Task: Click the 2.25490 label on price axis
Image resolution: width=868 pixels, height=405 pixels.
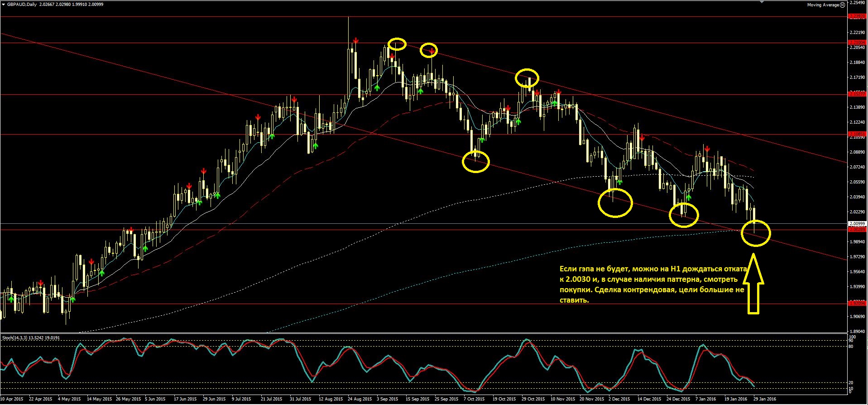Action: 858,3
